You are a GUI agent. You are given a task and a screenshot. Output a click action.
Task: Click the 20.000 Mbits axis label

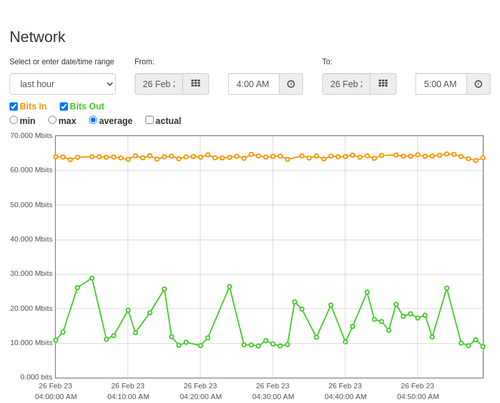(x=31, y=308)
